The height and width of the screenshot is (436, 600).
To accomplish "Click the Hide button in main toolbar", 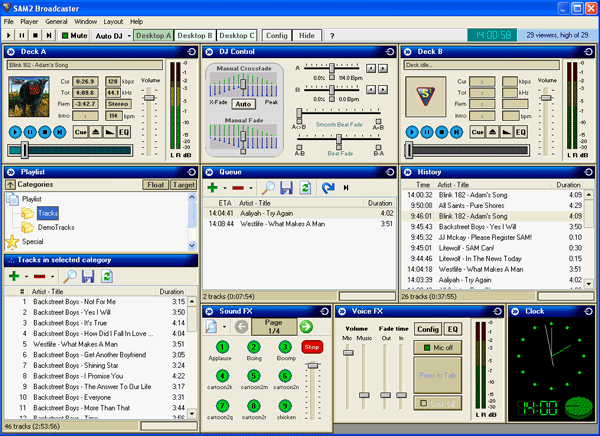I will (307, 36).
